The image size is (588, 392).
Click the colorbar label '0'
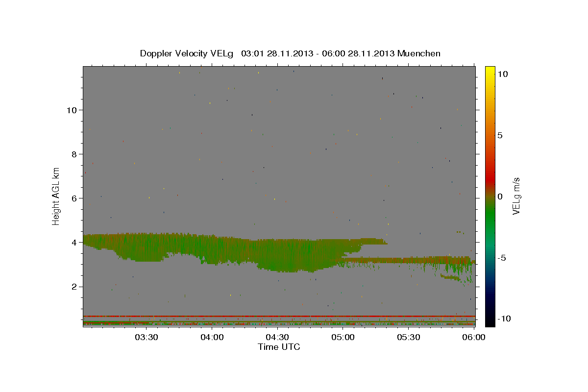pos(500,196)
